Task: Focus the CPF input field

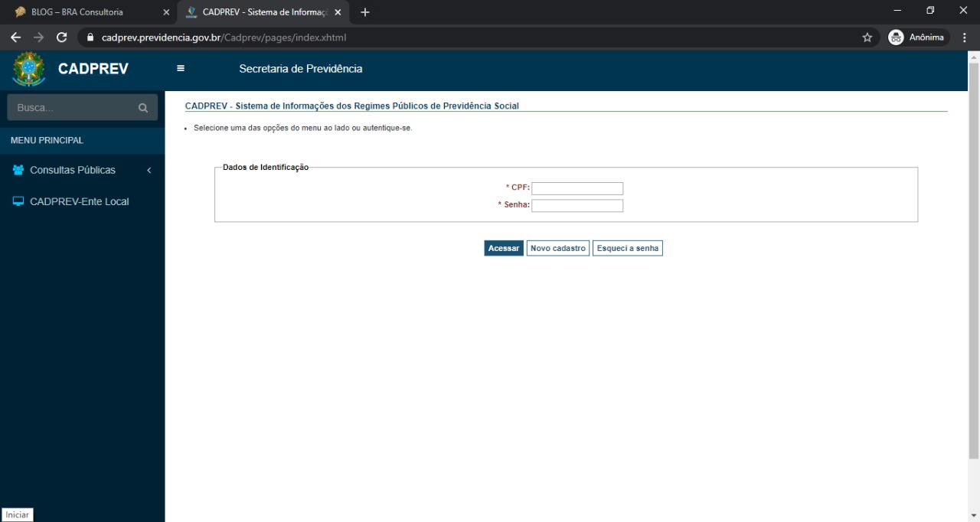Action: click(577, 188)
